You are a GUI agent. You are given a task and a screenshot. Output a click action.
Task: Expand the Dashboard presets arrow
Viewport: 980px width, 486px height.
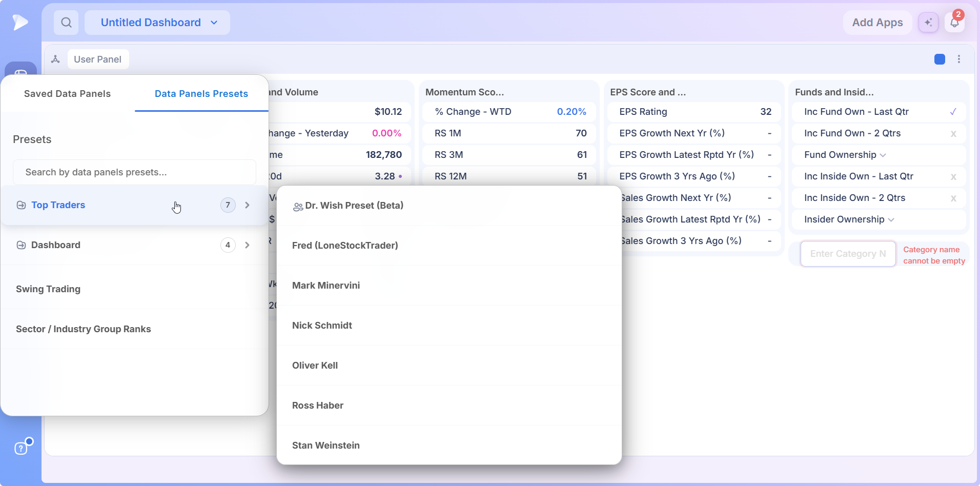click(247, 245)
